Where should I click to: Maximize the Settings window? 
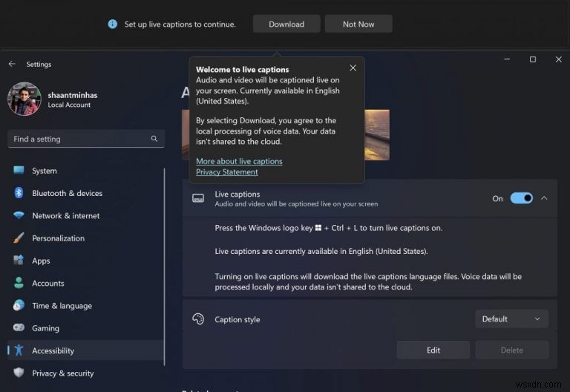pyautogui.click(x=533, y=59)
